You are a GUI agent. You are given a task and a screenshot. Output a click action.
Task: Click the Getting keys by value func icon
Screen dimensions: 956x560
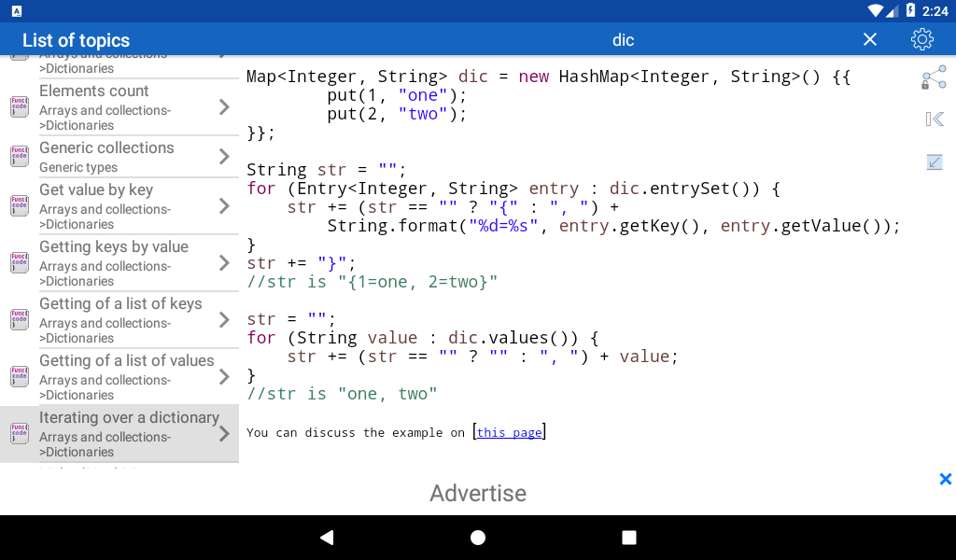pos(20,262)
